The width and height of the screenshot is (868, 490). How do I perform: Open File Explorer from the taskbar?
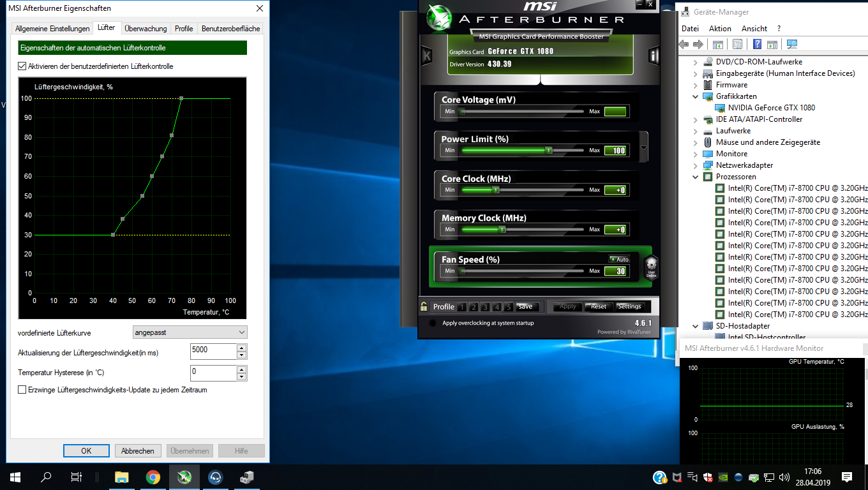tap(121, 477)
